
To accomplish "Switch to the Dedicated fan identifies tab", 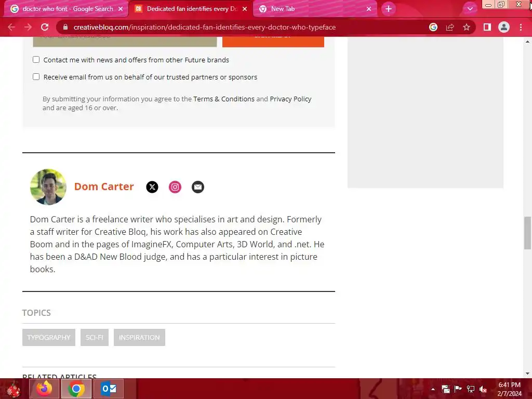I will click(x=190, y=9).
